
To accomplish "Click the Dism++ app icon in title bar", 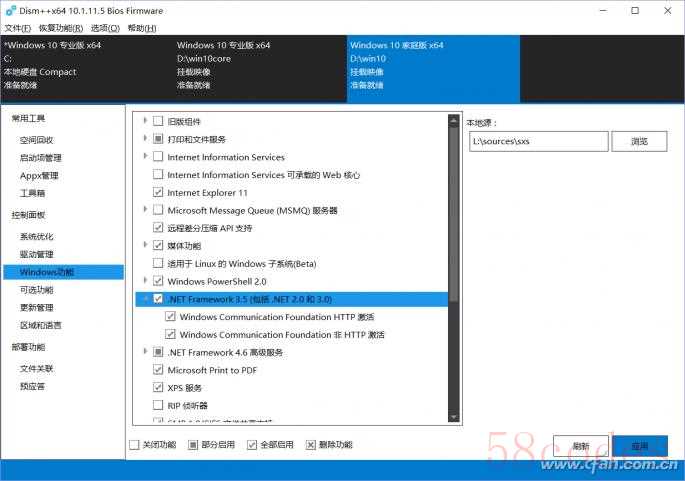I will 11,10.
